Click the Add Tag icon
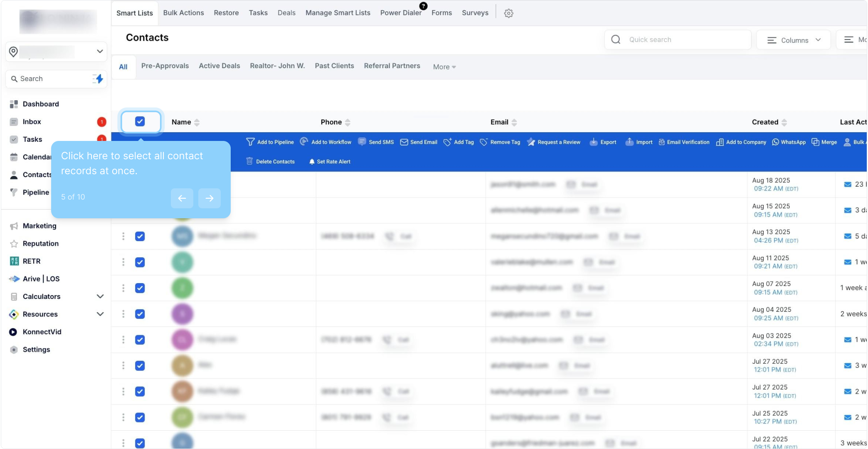The height and width of the screenshot is (449, 868). tap(448, 142)
